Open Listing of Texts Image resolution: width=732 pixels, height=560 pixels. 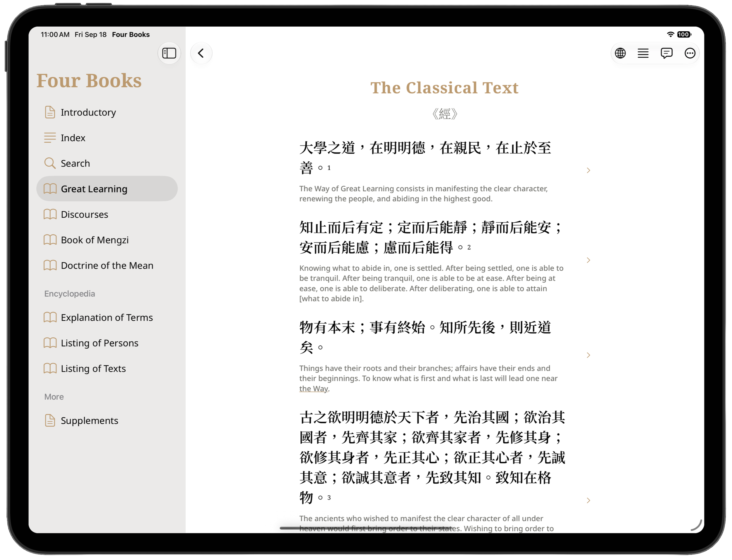click(107, 369)
